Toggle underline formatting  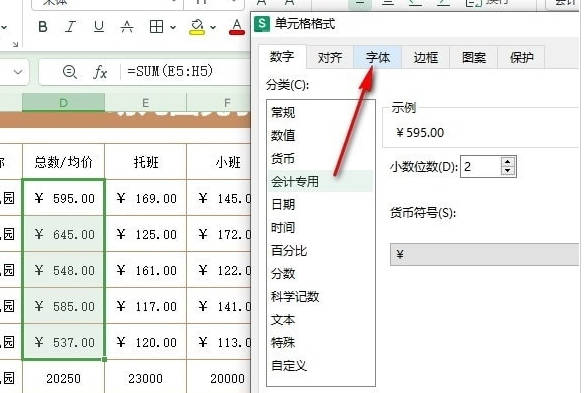99,27
